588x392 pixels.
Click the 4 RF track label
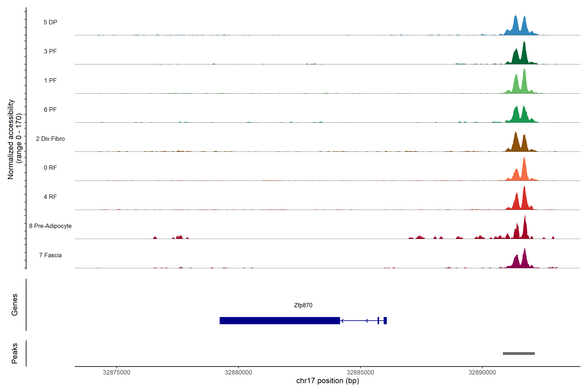50,197
